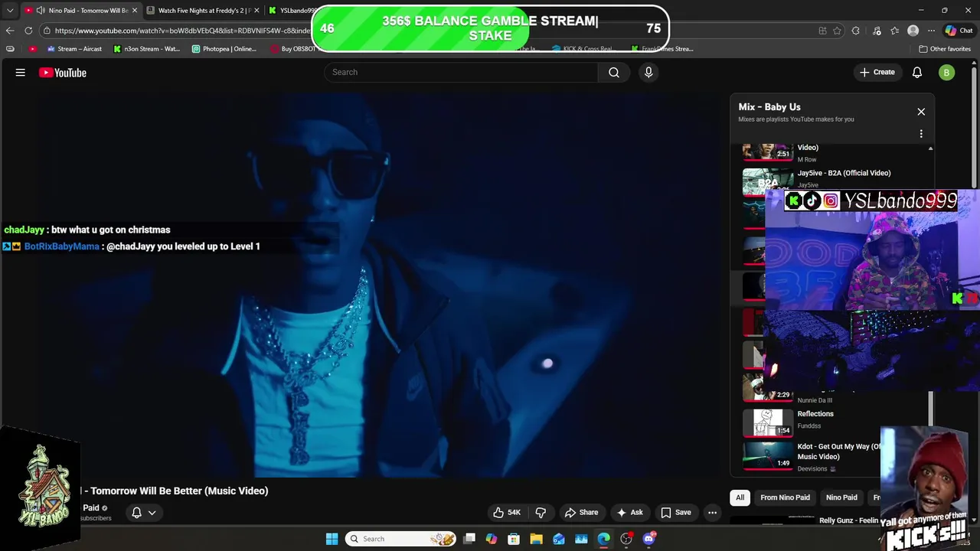This screenshot has height=551, width=980.
Task: Open Copilot Chat in Edge toolbar
Action: pyautogui.click(x=959, y=31)
